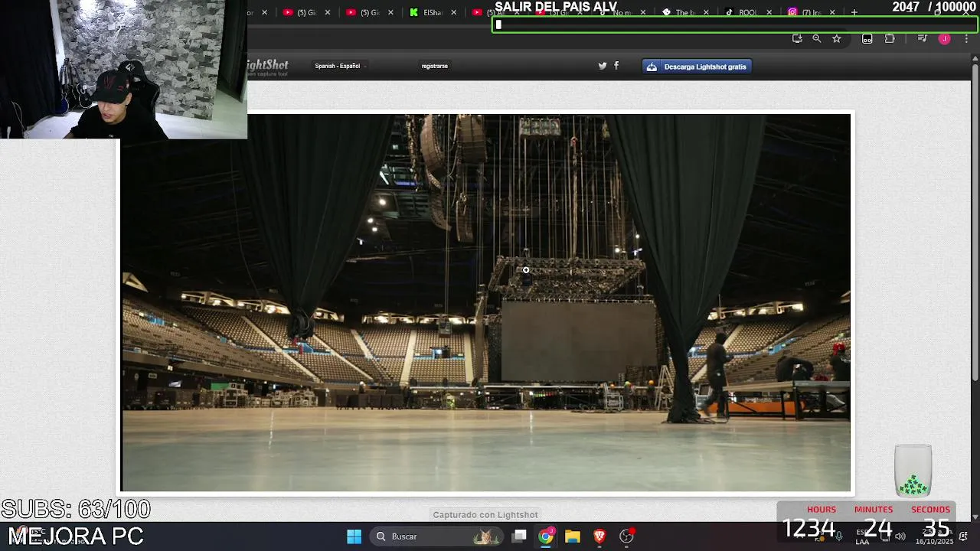980x551 pixels.
Task: Open the Extensions puzzle-piece menu
Action: pyautogui.click(x=890, y=39)
